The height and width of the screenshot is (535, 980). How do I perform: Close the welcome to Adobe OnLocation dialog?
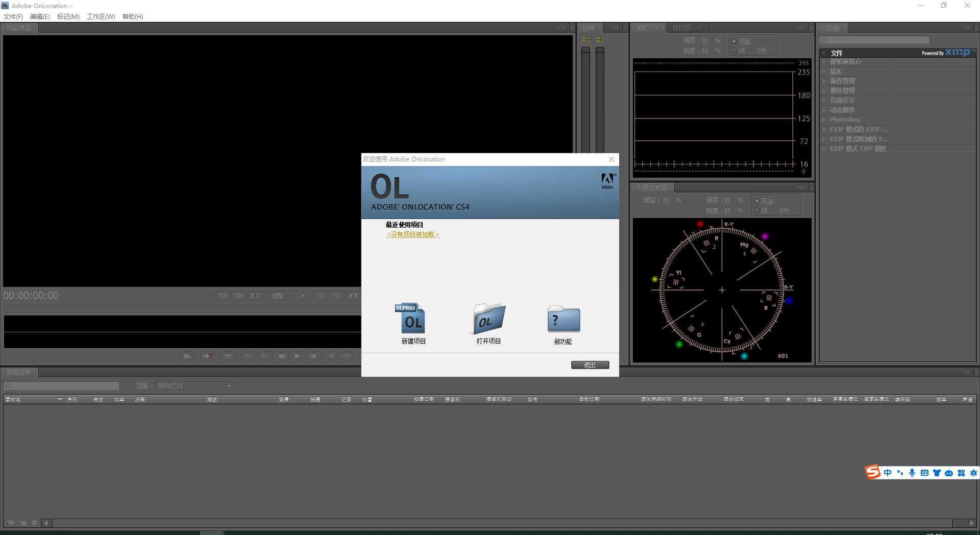[x=611, y=159]
